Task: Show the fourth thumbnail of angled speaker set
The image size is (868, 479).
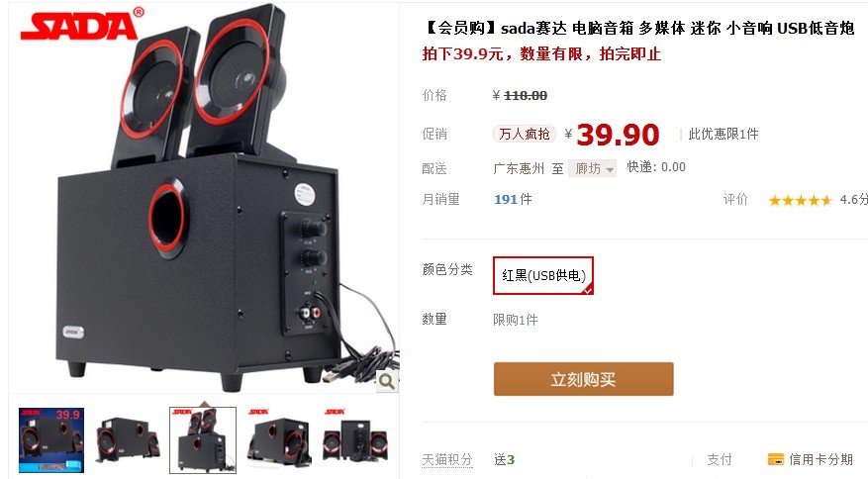Action: (278, 440)
